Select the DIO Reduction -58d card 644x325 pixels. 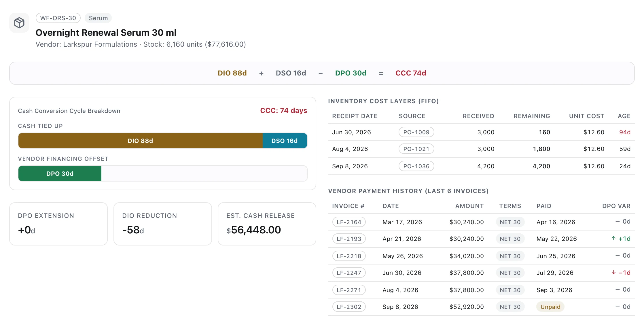click(x=163, y=224)
